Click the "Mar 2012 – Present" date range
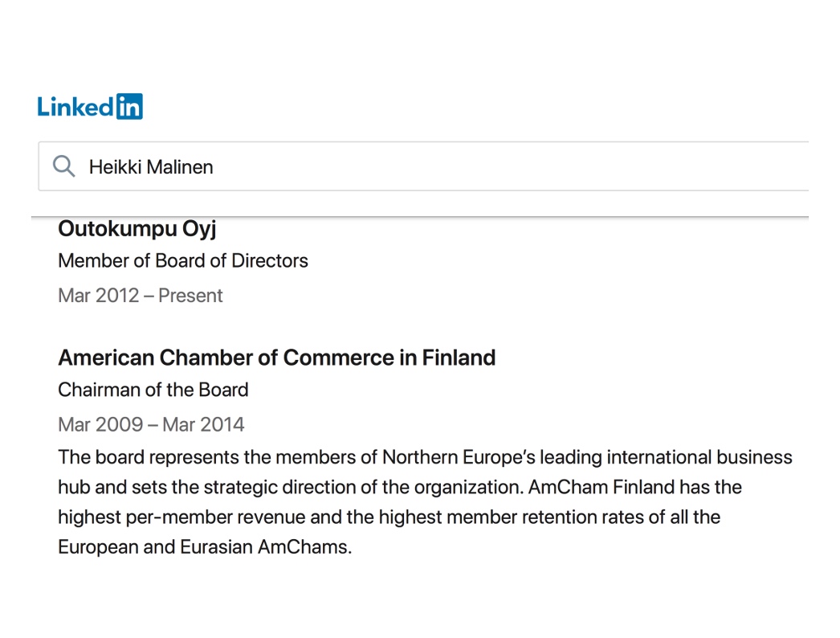This screenshot has height=638, width=840. coord(140,296)
